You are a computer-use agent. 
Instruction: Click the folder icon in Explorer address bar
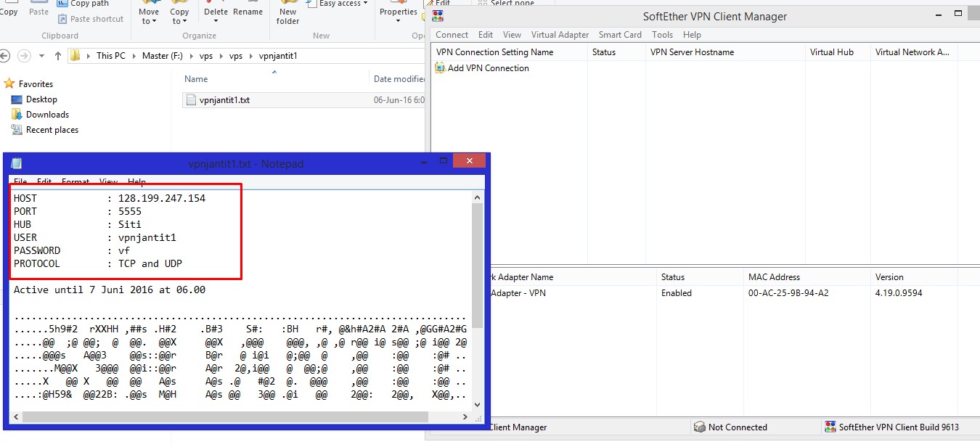(75, 56)
